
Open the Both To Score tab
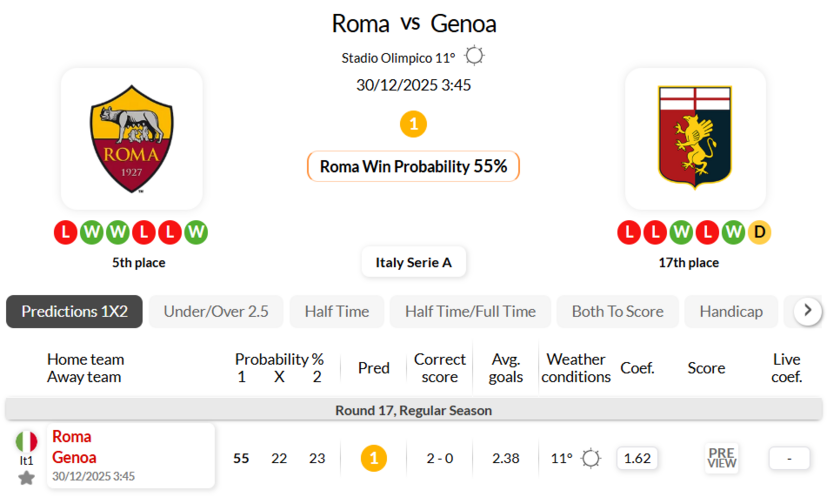[617, 311]
